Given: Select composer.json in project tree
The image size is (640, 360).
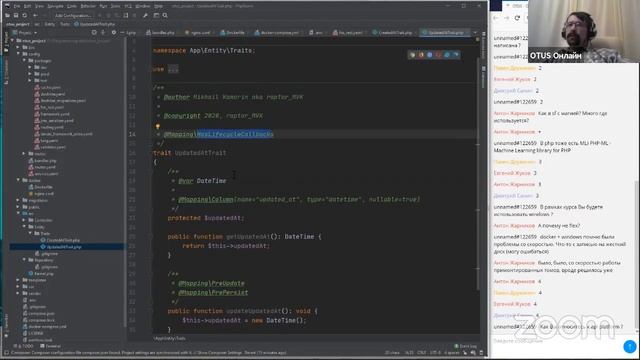Looking at the screenshot, I should pos(39,313).
